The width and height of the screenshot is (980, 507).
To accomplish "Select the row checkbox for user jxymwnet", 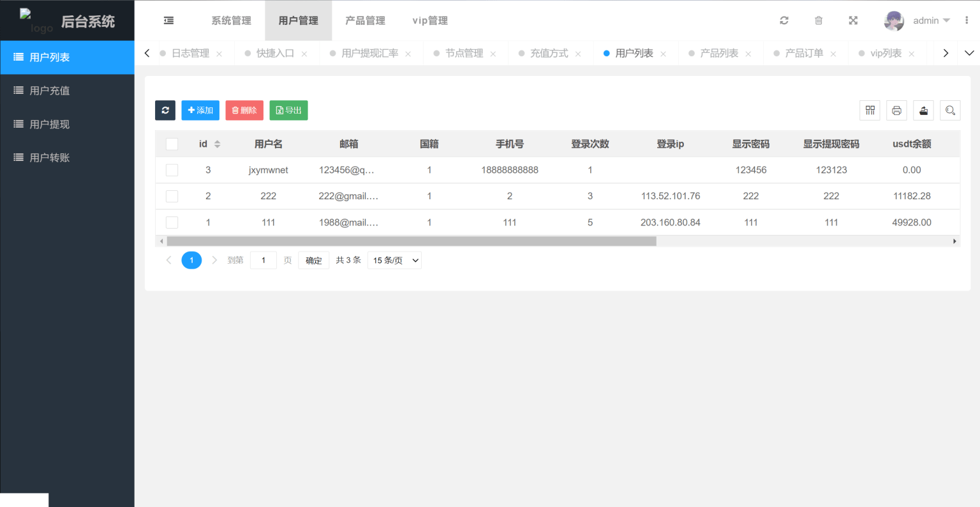I will [172, 170].
